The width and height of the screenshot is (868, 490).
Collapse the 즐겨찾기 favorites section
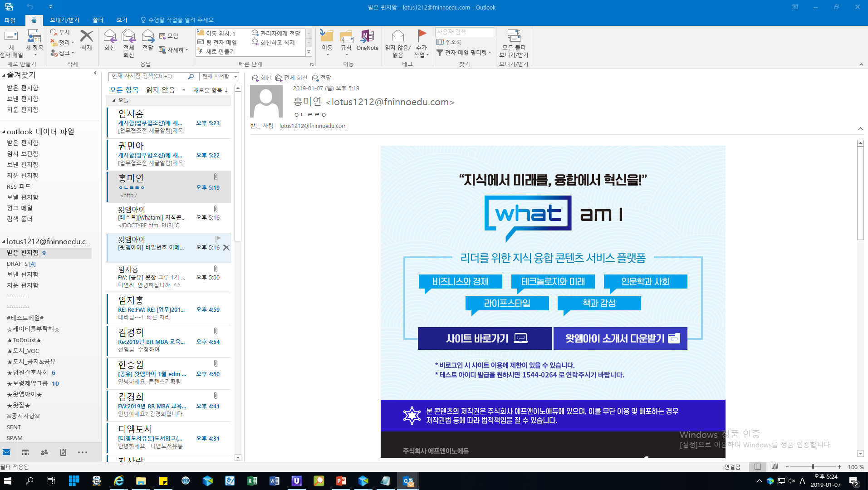(4, 75)
